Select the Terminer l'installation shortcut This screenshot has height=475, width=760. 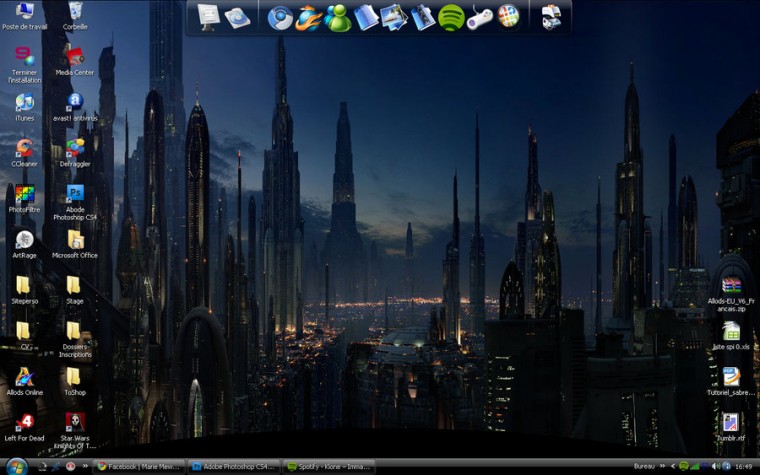click(24, 65)
